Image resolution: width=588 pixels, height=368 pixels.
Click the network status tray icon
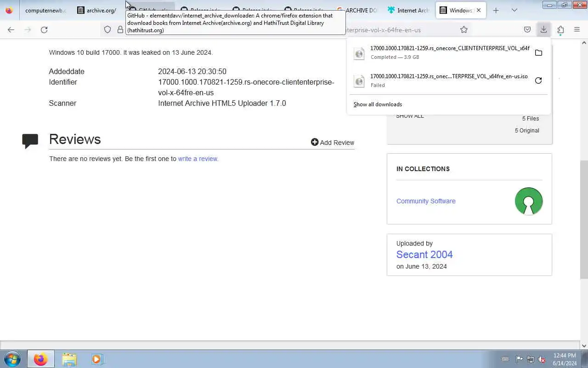point(531,359)
